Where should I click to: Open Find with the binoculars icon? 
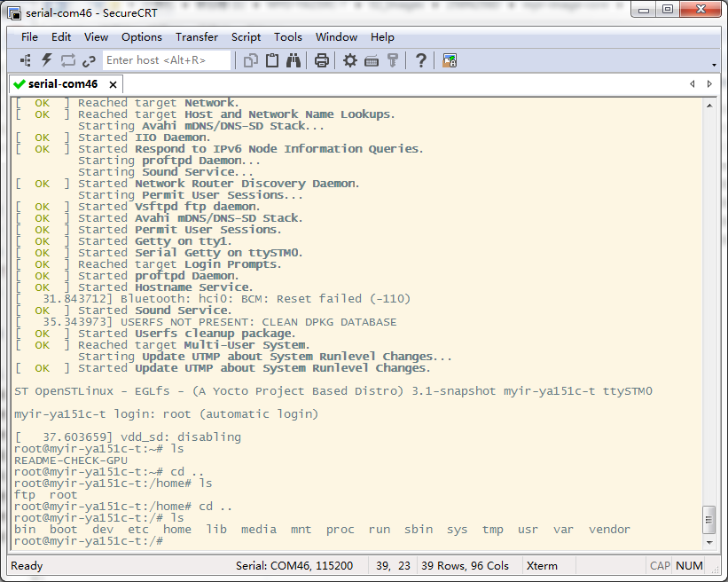(x=293, y=60)
